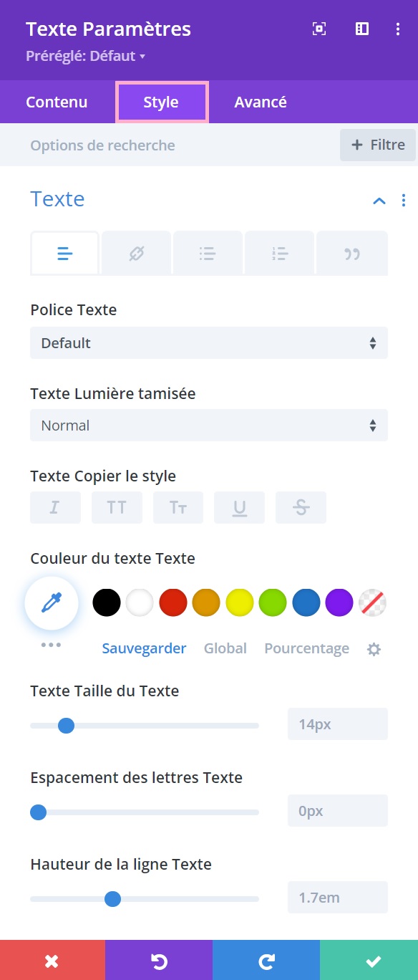The height and width of the screenshot is (980, 418).
Task: Click the snap modal to side icon
Action: (362, 29)
